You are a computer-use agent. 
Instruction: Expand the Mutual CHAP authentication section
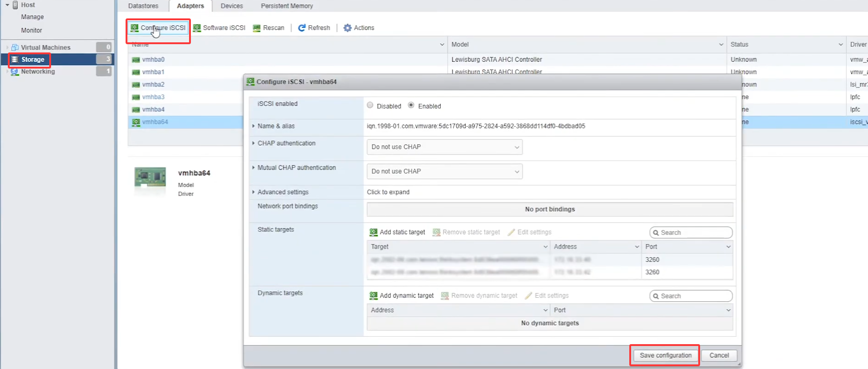pyautogui.click(x=253, y=168)
